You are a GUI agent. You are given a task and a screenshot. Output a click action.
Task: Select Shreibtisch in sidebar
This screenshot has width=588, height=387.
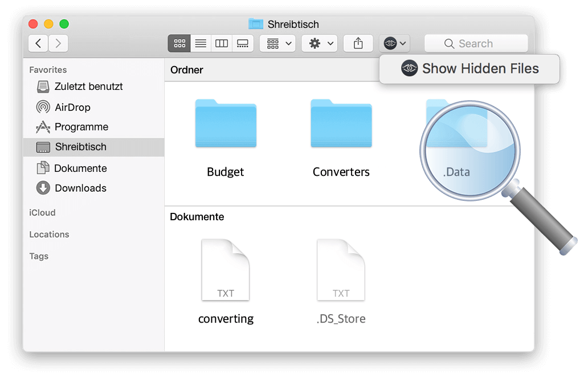coord(94,147)
